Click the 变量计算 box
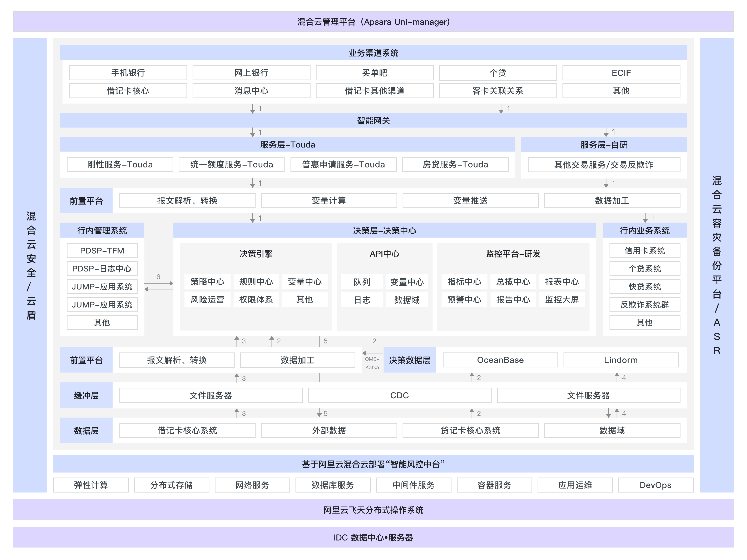The width and height of the screenshot is (747, 560). 329,200
